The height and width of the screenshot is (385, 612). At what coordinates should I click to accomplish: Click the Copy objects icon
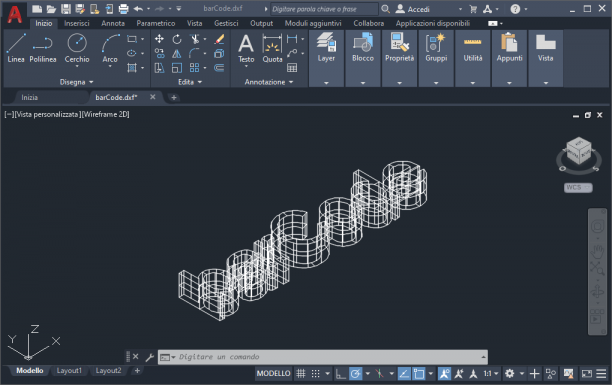point(159,53)
